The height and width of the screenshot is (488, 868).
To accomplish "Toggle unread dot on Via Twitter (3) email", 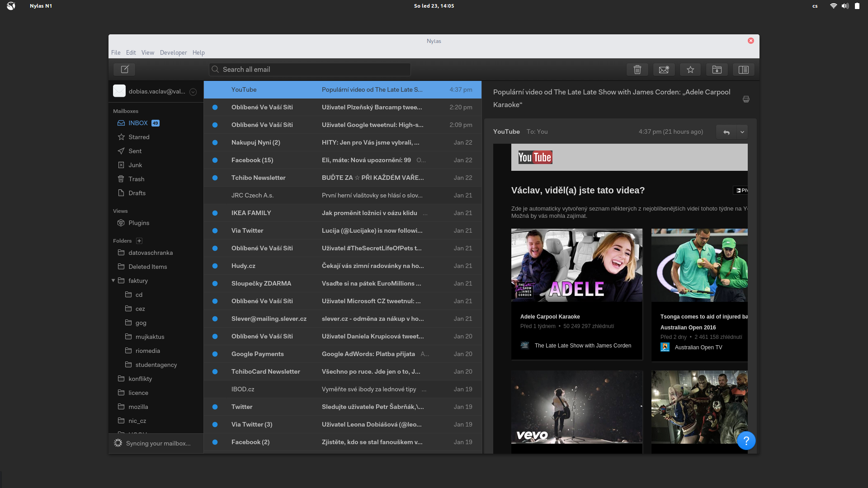I will point(215,425).
